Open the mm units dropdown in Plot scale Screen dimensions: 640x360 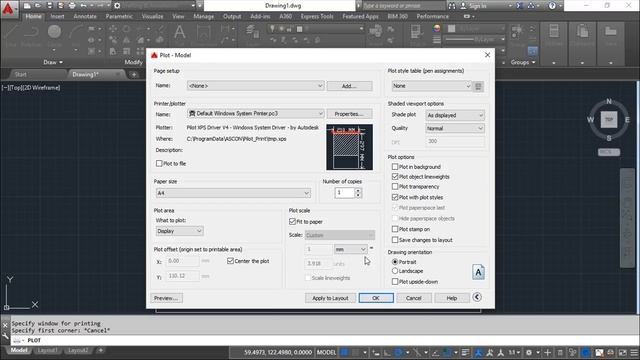coord(351,249)
